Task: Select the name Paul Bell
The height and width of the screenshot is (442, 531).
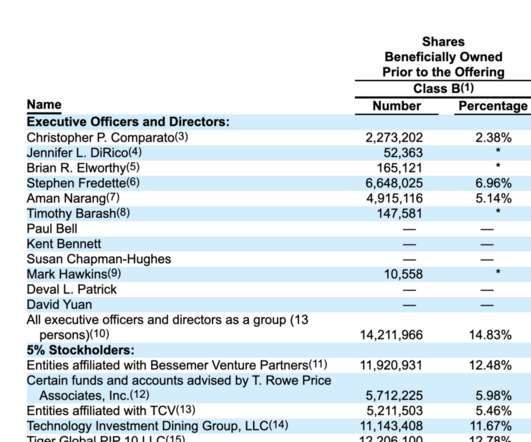Action: point(52,229)
